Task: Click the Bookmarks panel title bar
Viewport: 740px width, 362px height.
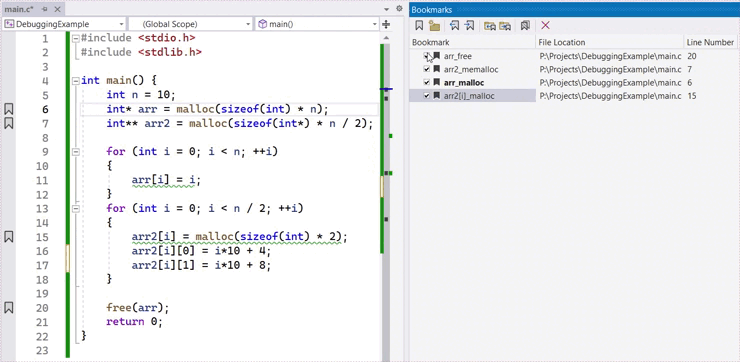Action: 574,9
